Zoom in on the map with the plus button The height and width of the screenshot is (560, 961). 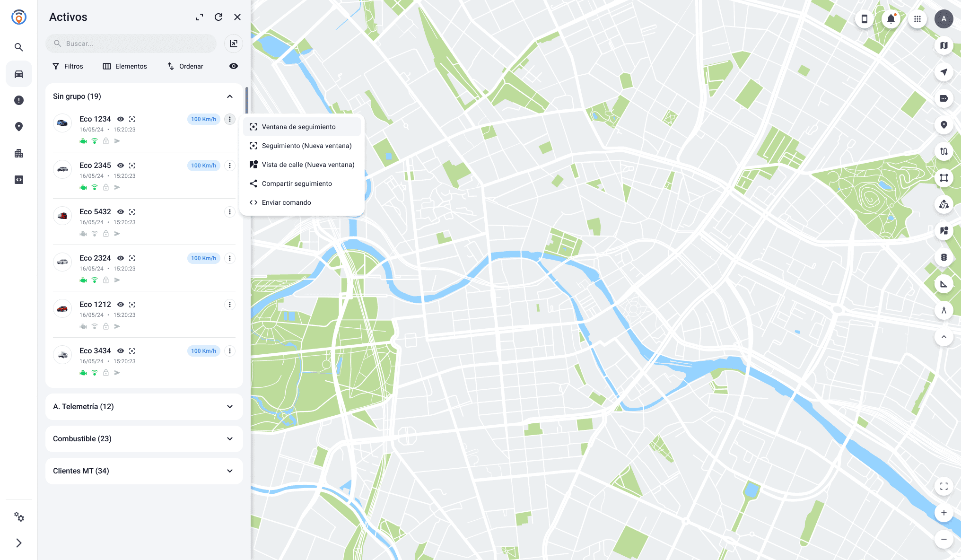click(944, 513)
